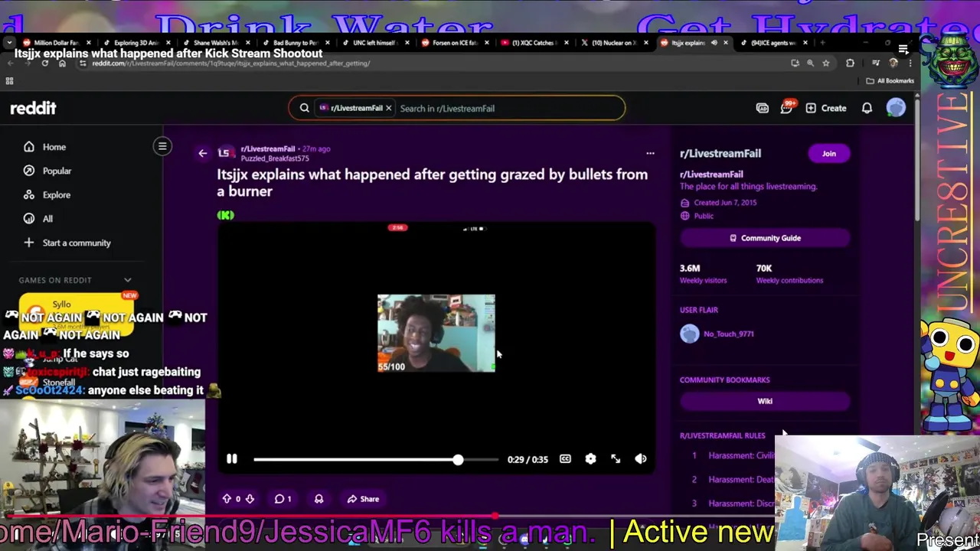Open the advertise icon in header
980x551 pixels.
tap(762, 109)
